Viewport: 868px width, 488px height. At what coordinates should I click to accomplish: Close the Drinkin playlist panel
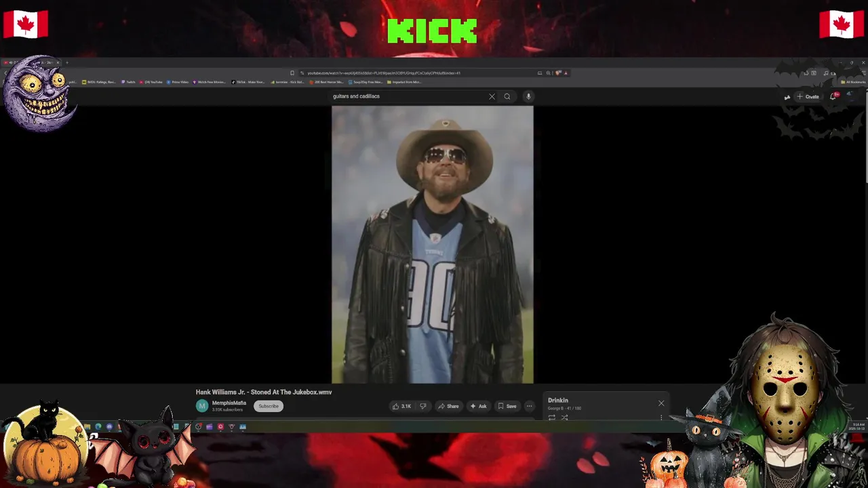(661, 403)
